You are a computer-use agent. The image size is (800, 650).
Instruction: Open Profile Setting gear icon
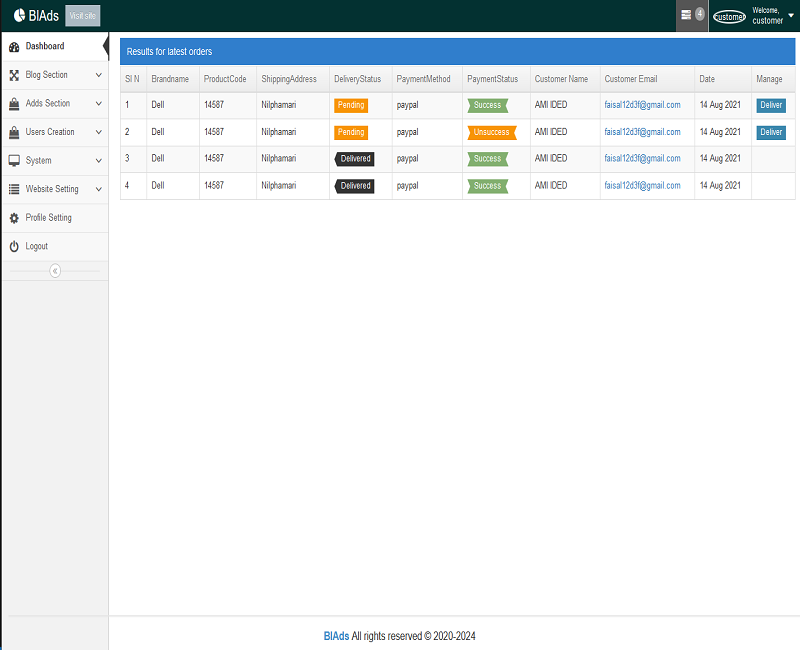point(14,218)
